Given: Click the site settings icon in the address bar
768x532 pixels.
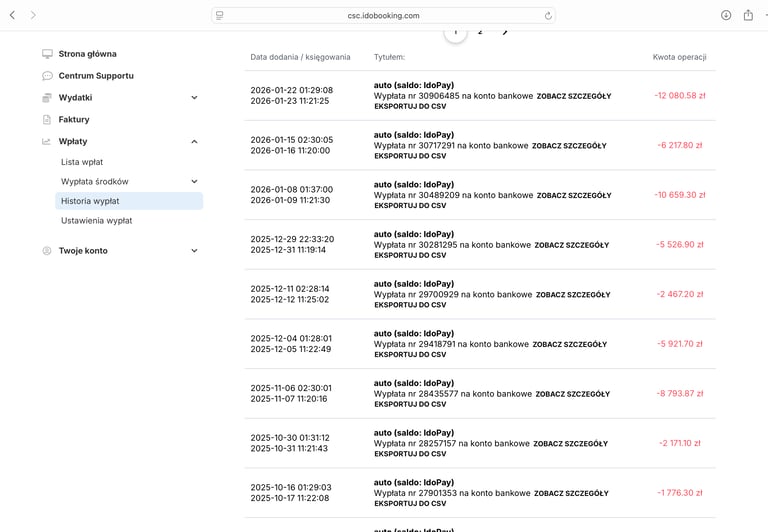Looking at the screenshot, I should click(x=219, y=15).
